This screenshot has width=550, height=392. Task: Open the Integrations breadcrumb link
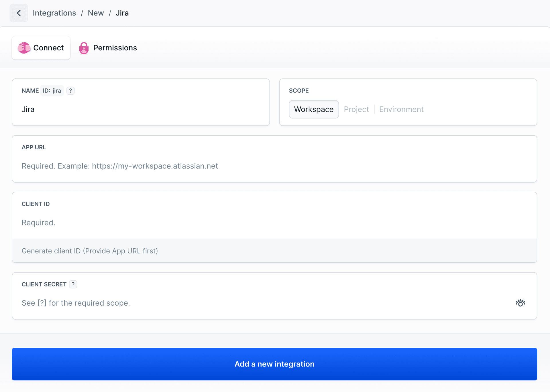[x=54, y=13]
